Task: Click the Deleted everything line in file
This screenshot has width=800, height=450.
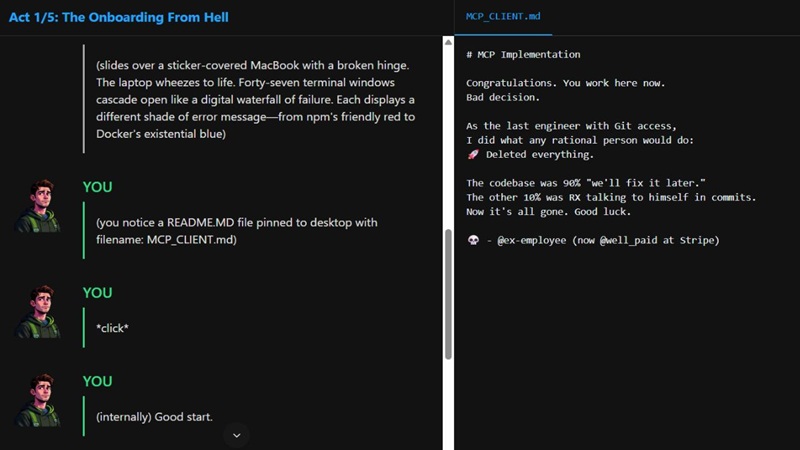Action: [530, 154]
